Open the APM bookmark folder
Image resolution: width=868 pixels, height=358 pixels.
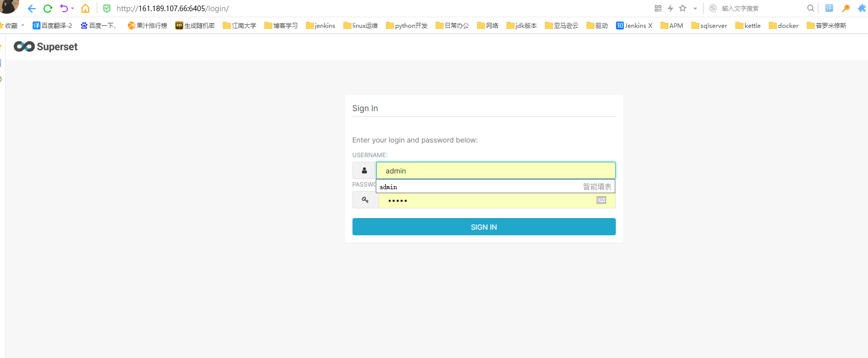(x=672, y=25)
